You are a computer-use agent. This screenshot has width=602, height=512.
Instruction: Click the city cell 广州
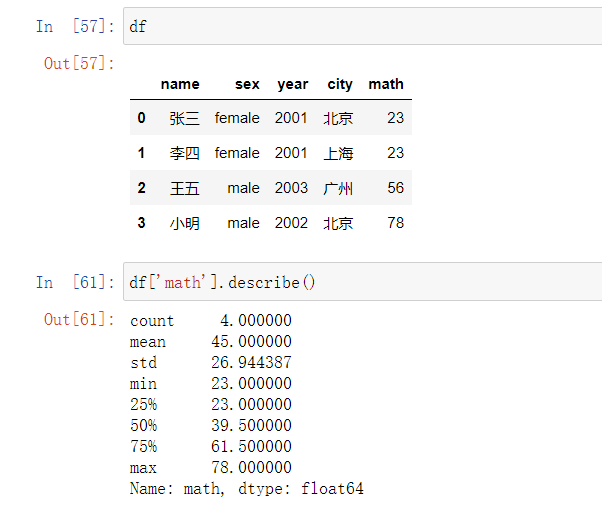coord(338,188)
